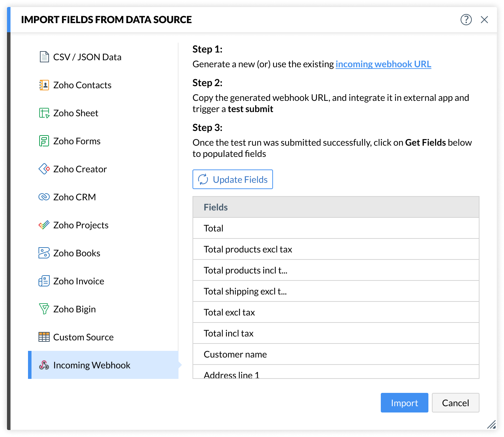This screenshot has width=504, height=437.
Task: Open the Custom Source option
Action: coord(83,337)
